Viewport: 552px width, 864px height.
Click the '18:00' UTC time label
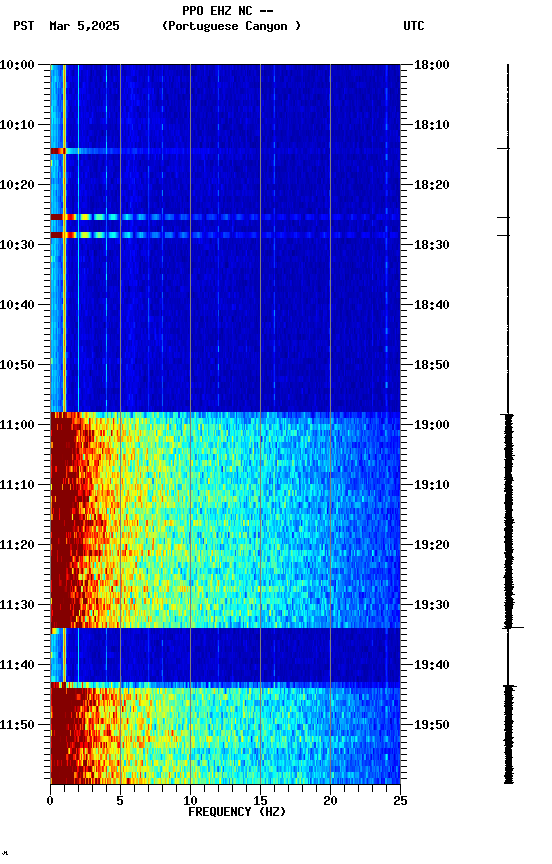pyautogui.click(x=432, y=65)
